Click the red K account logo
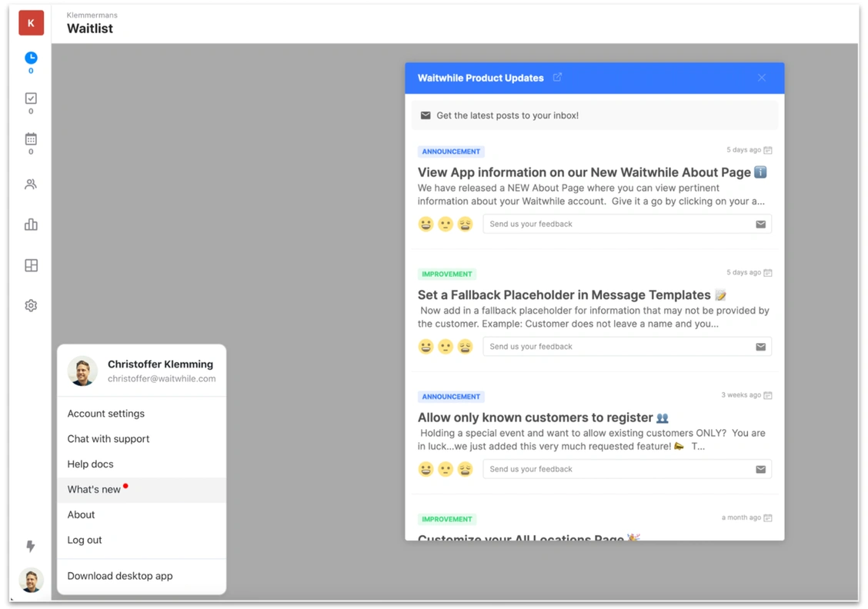Image resolution: width=868 pixels, height=609 pixels. (31, 22)
